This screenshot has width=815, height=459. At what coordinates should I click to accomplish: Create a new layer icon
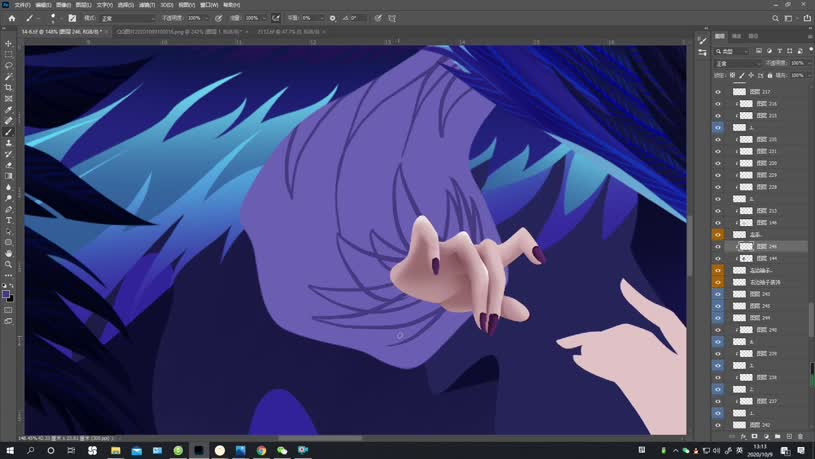coord(789,436)
